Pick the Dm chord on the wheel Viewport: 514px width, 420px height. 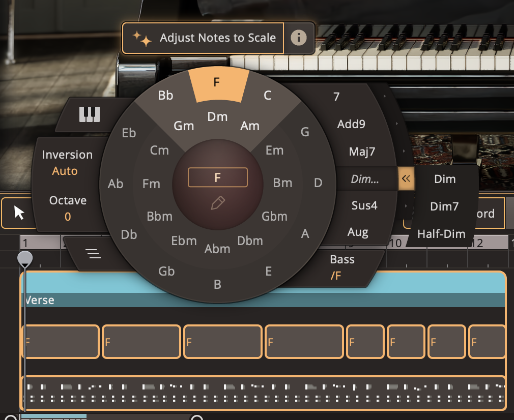pos(217,116)
